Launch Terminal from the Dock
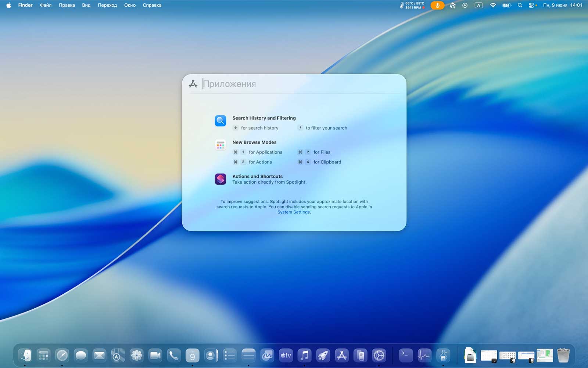Viewport: 588px width, 368px height. (406, 355)
